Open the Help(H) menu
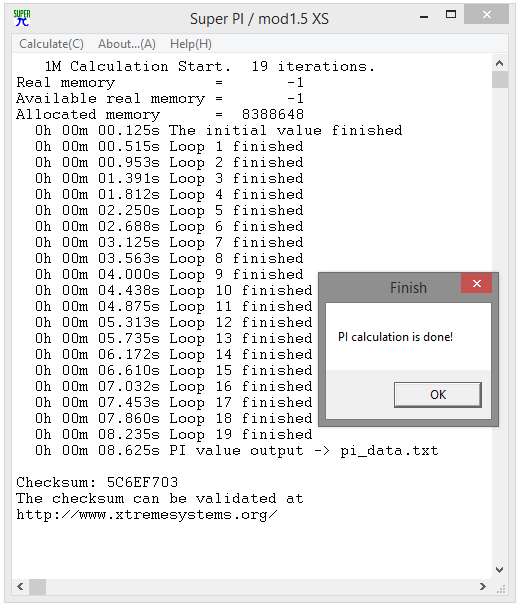 click(191, 44)
